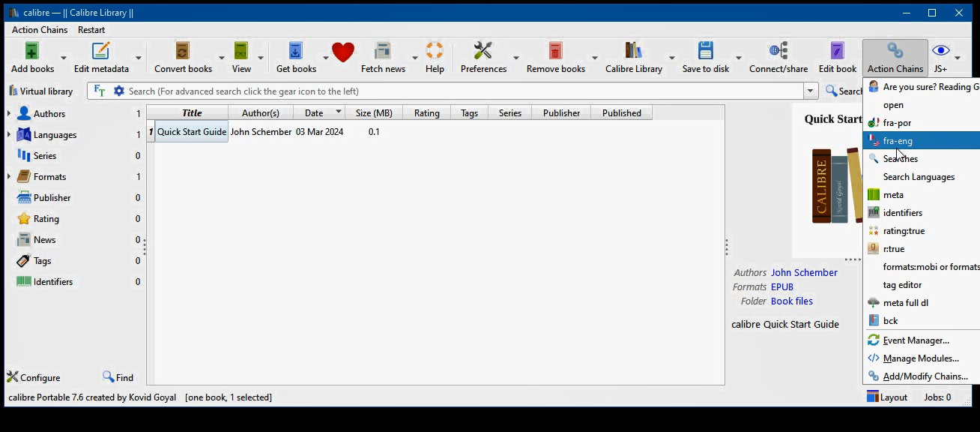980x432 pixels.
Task: Click the Help lifebuoy icon
Action: [435, 51]
